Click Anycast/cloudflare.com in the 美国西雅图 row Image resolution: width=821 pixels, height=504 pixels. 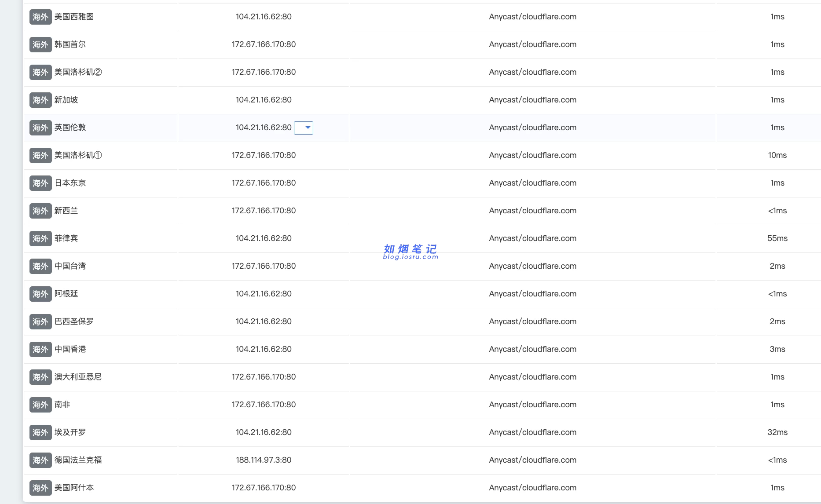[533, 17]
